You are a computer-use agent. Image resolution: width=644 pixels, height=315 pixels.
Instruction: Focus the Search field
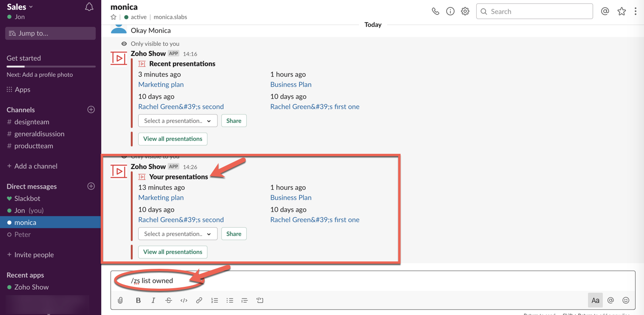click(535, 12)
